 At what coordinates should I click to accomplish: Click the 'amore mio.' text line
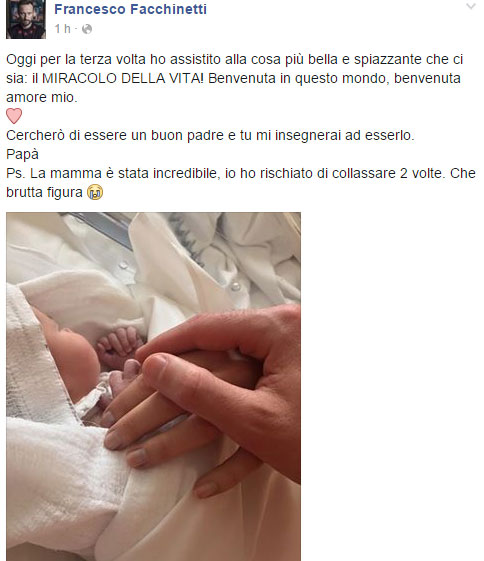tap(41, 97)
